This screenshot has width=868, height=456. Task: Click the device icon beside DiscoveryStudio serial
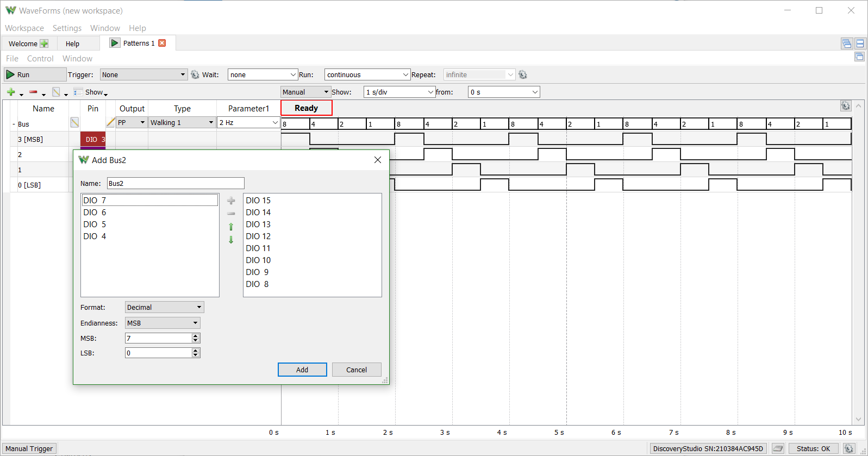(x=778, y=448)
